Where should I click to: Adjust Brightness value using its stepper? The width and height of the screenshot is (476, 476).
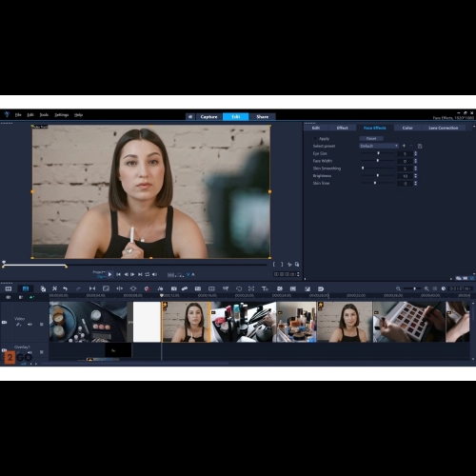pyautogui.click(x=415, y=176)
